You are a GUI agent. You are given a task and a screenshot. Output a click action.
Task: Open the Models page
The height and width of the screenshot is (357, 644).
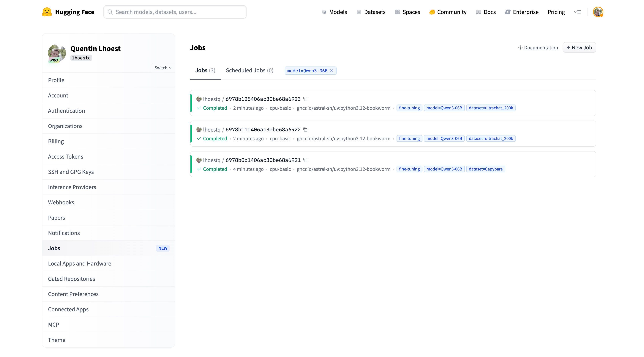click(334, 12)
